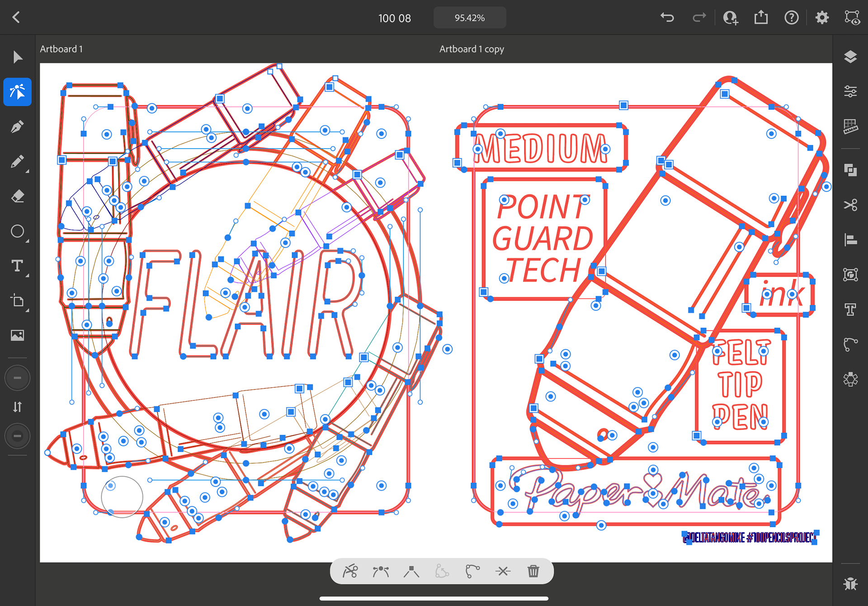Delete selected anchors with trash icon
The height and width of the screenshot is (606, 868).
click(533, 571)
